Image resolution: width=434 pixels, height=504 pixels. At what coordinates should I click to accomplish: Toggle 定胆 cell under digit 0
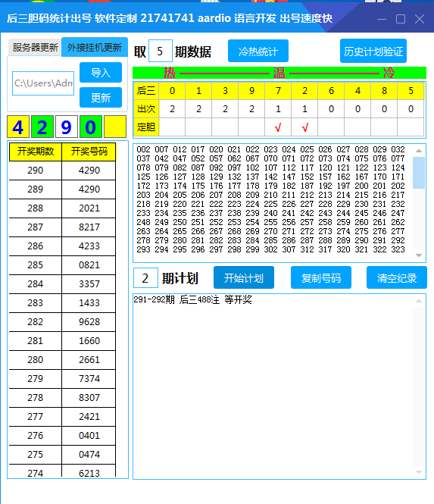[172, 127]
